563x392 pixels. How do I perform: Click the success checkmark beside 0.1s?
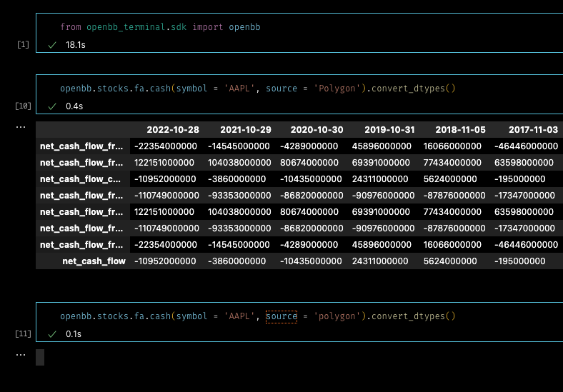(x=52, y=334)
